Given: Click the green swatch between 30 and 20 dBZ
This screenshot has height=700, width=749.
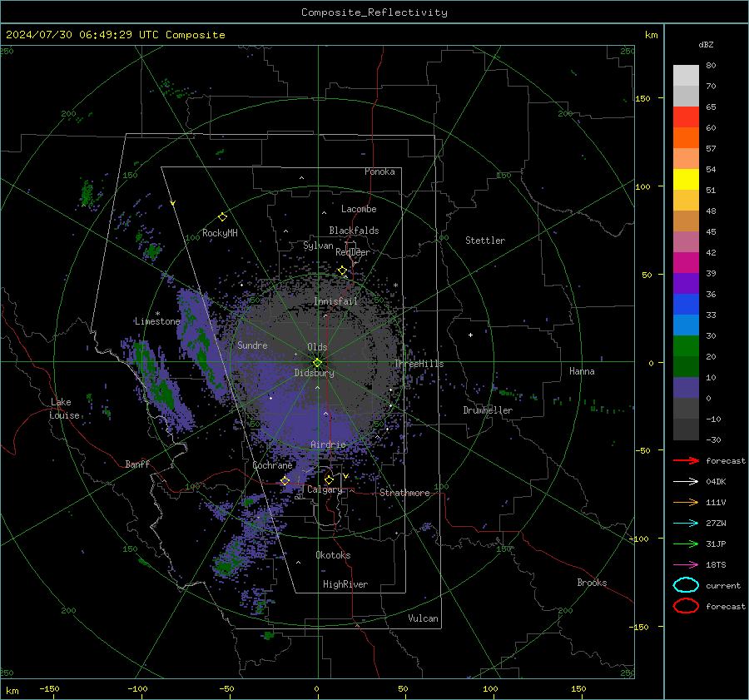Looking at the screenshot, I should [686, 346].
